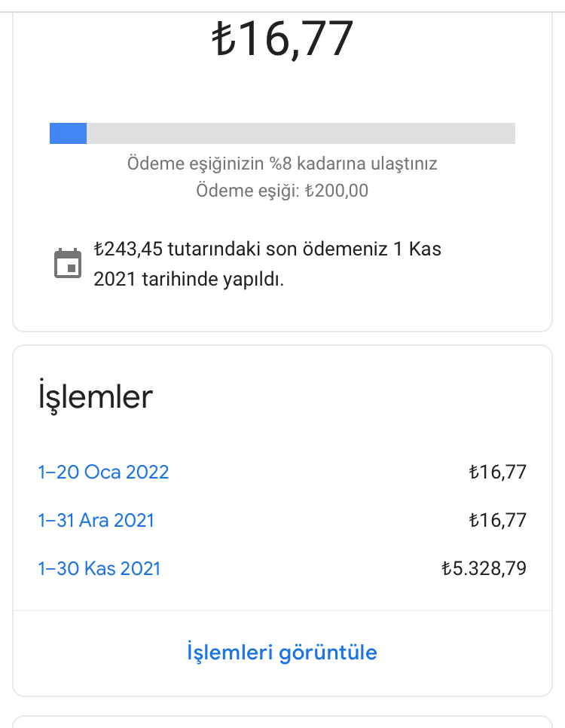Select the ₺16,77 balance amount at top
The height and width of the screenshot is (728, 565).
click(x=282, y=39)
